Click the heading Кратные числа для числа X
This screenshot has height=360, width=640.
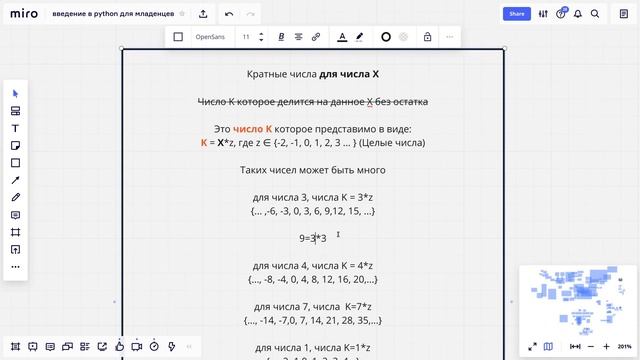pos(313,74)
